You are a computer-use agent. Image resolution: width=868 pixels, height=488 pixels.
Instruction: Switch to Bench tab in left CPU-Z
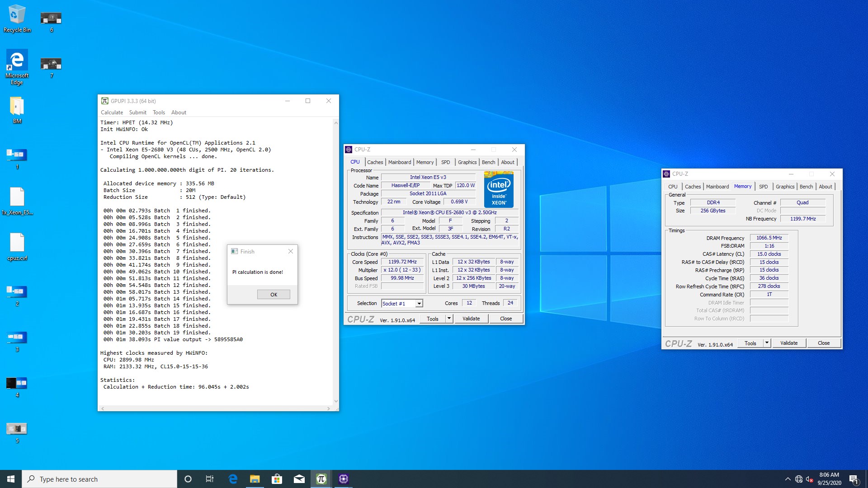point(488,162)
